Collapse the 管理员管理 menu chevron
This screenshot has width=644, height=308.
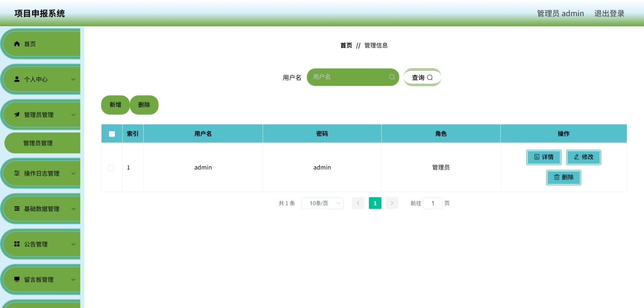click(x=73, y=115)
